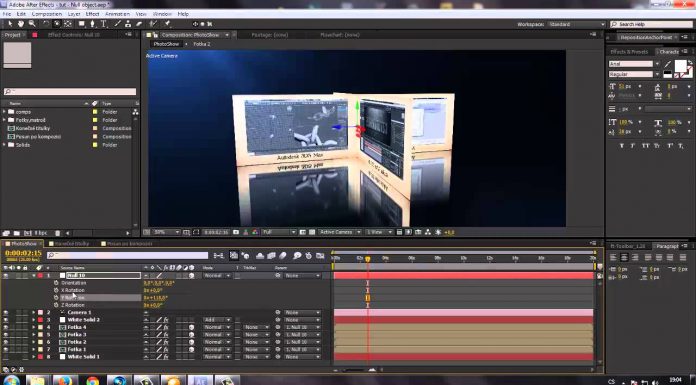Click the Null 10 layer label color
Image resolution: width=696 pixels, height=385 pixels.
point(40,276)
